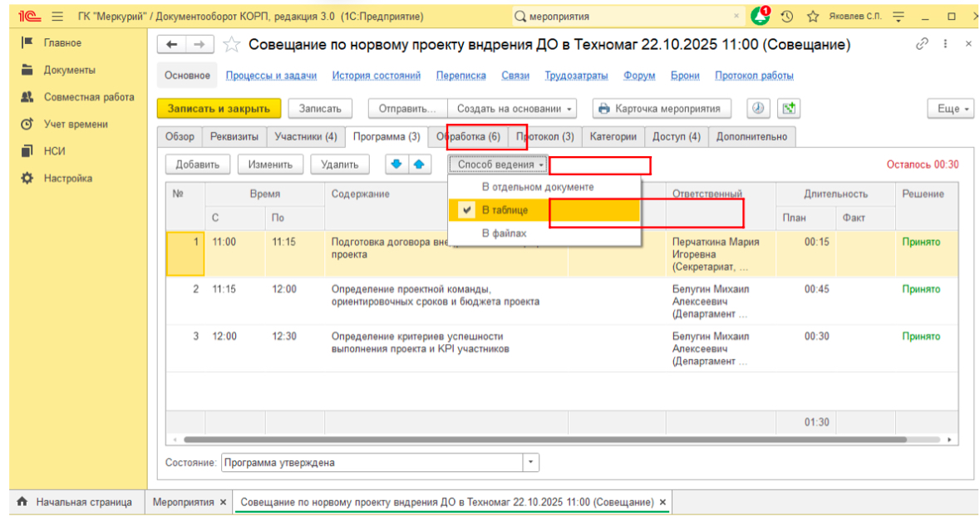This screenshot has width=980, height=526.
Task: Click search field with мероприятия
Action: (628, 17)
